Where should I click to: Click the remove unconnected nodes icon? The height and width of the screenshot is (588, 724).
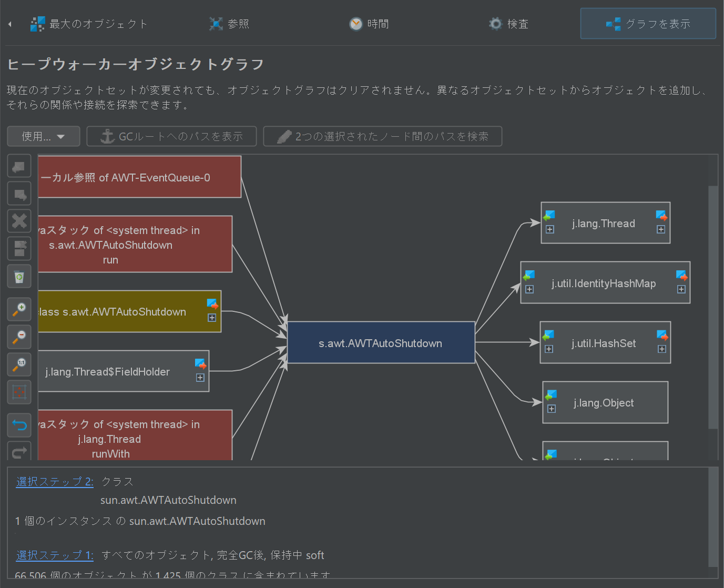tap(19, 249)
